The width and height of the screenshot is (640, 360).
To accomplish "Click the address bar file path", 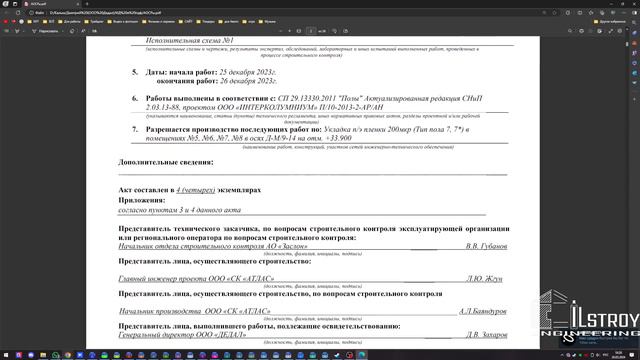I will tap(105, 13).
